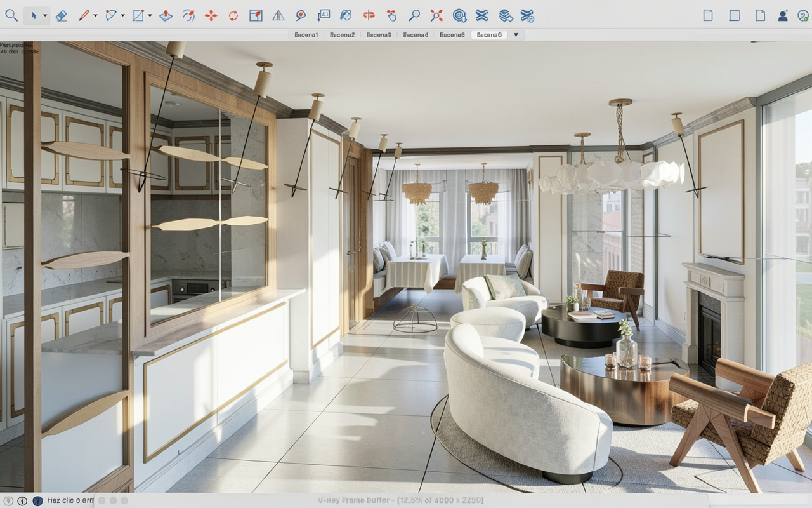The height and width of the screenshot is (508, 812).
Task: Expand the Rectangle shape tool dropdown
Action: [x=150, y=15]
